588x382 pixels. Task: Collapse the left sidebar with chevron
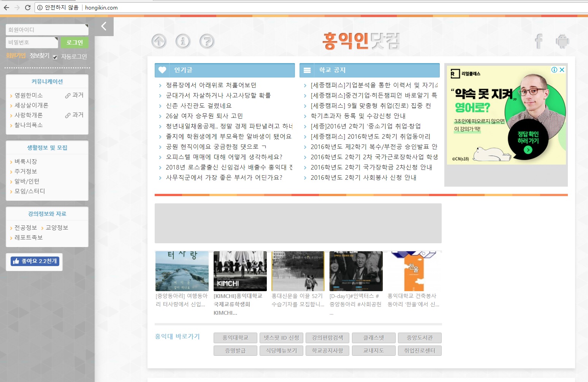click(104, 26)
